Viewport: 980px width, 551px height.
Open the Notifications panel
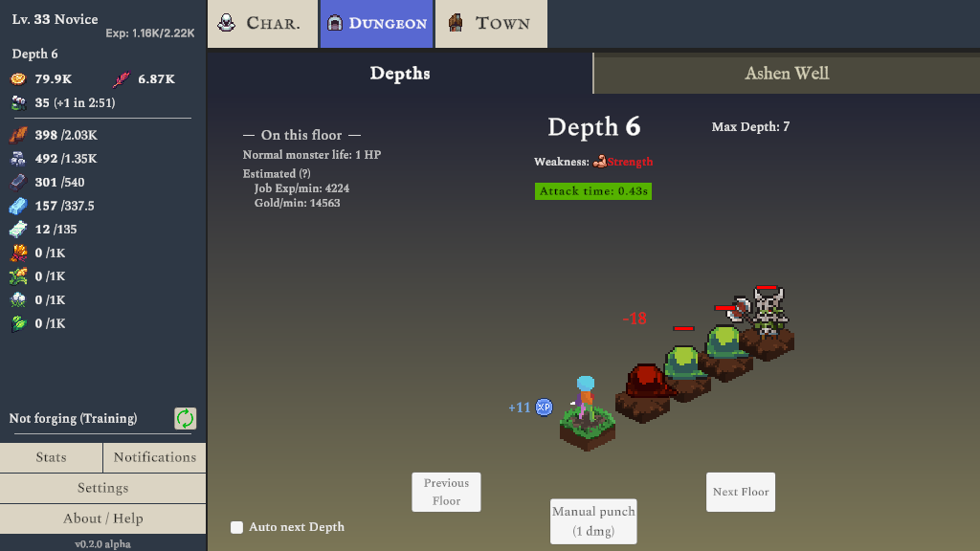154,457
